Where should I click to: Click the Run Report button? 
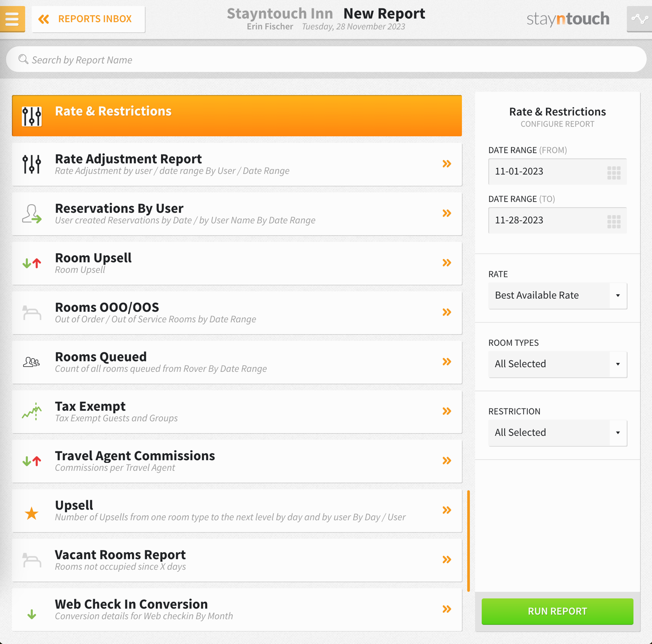pos(557,611)
